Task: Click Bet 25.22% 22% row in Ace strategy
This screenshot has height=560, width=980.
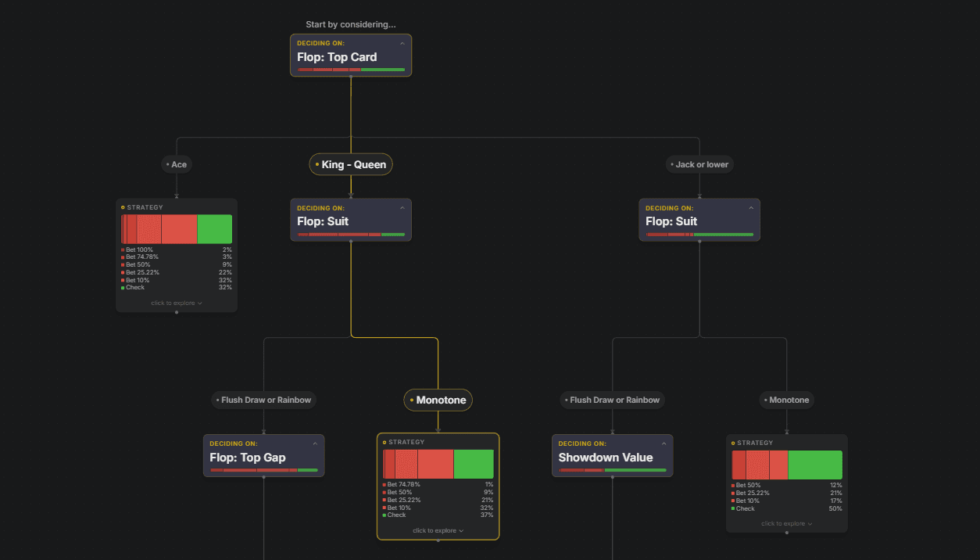Action: coord(177,272)
